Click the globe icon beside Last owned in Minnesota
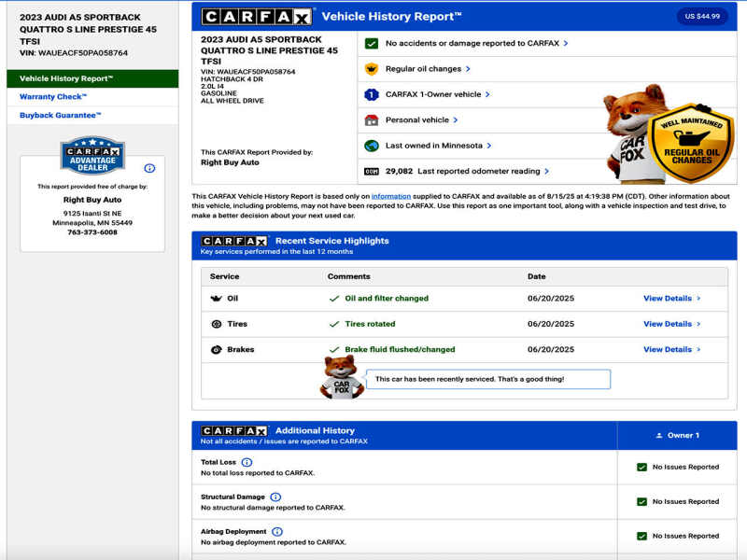The height and width of the screenshot is (560, 747). (x=372, y=146)
